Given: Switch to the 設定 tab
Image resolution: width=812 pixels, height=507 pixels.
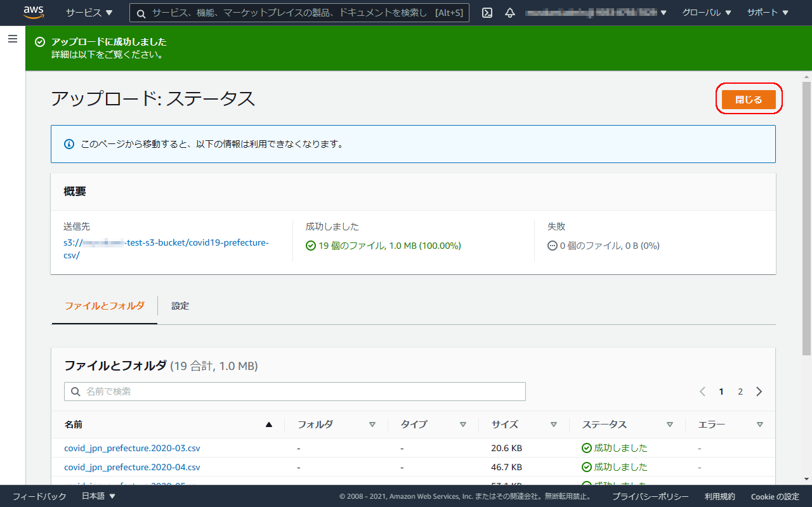Looking at the screenshot, I should [x=180, y=306].
